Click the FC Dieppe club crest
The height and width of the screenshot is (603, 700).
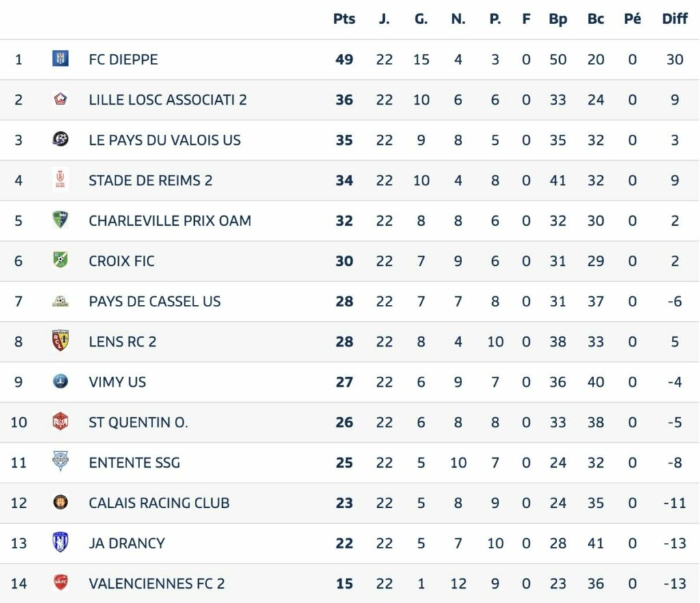coord(60,59)
